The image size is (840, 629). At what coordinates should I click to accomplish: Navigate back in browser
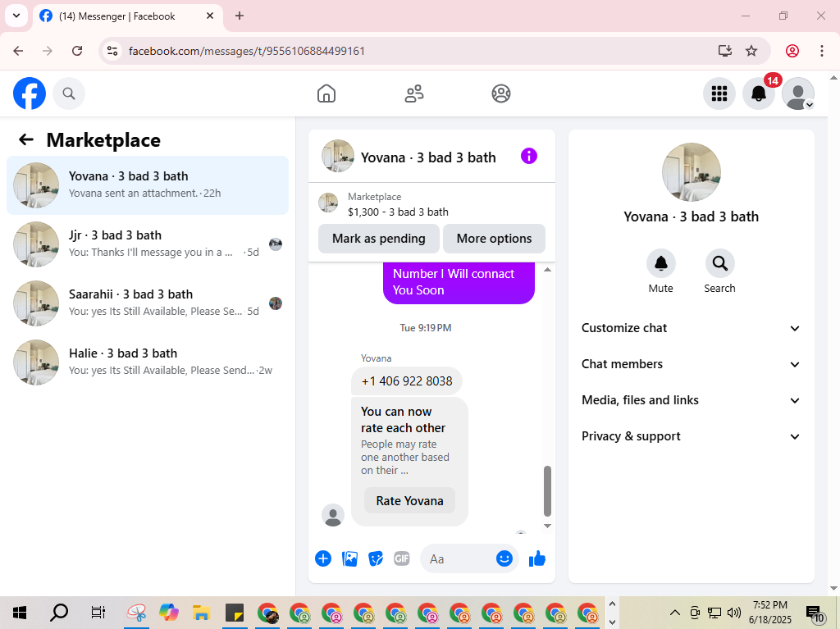click(x=18, y=51)
